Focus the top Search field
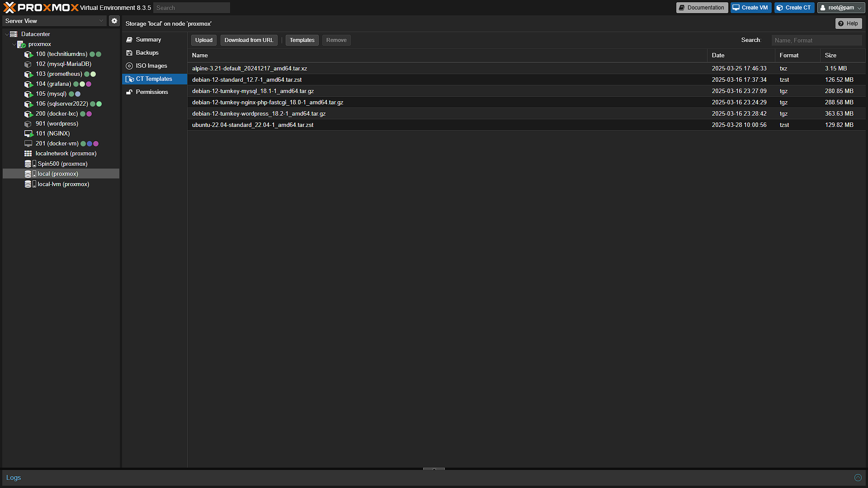 [x=192, y=8]
